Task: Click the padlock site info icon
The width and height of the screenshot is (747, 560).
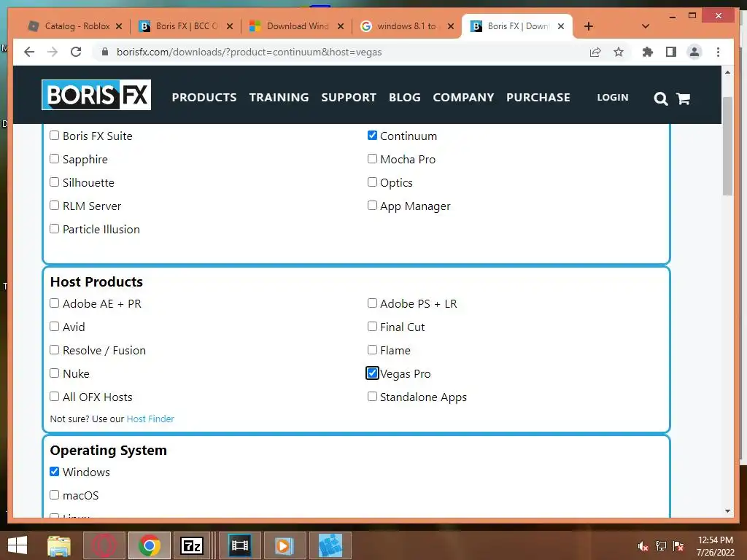Action: click(x=105, y=52)
